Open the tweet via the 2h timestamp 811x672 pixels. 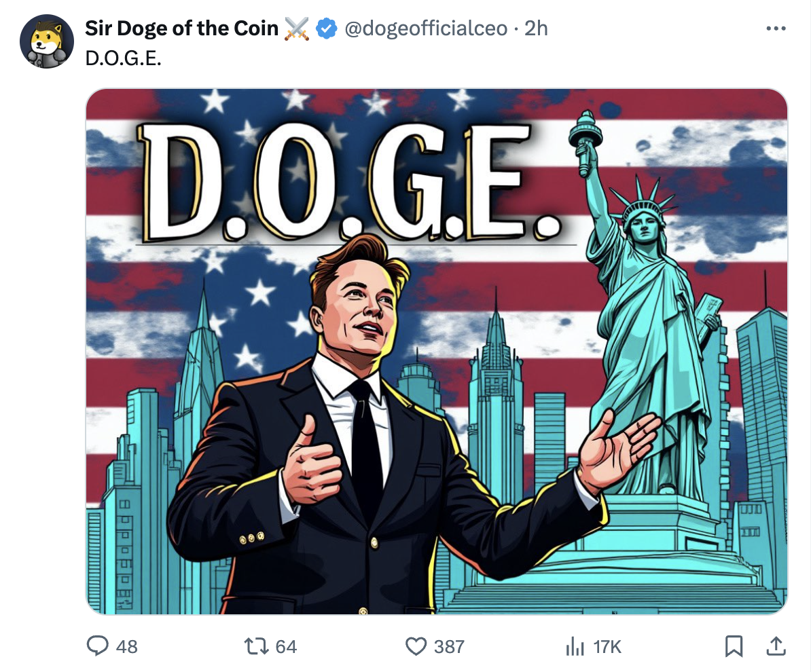[537, 28]
